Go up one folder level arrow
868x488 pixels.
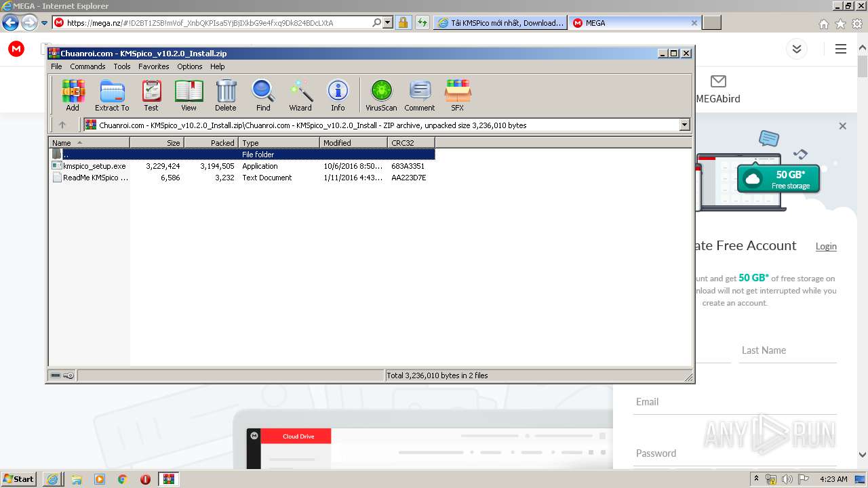pos(62,125)
